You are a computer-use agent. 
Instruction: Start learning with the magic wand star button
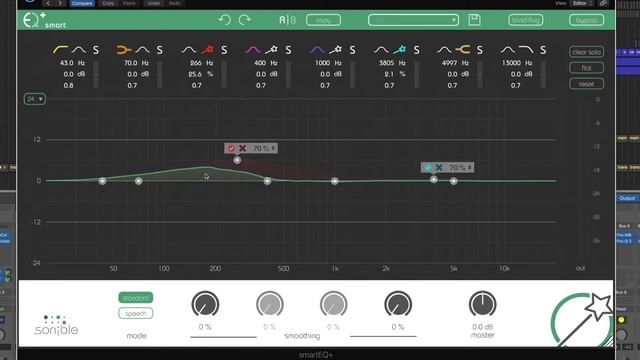[584, 320]
